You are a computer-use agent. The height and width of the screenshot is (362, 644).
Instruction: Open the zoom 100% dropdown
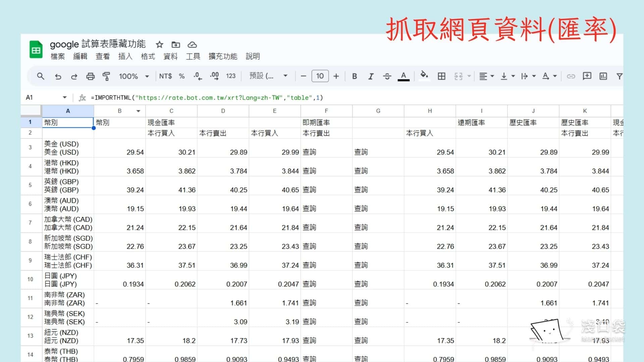click(134, 76)
